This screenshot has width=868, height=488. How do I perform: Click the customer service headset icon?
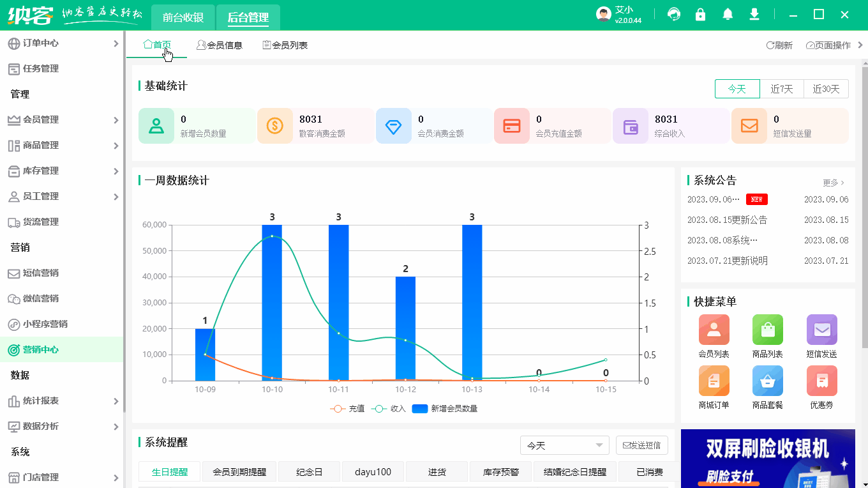pos(673,13)
